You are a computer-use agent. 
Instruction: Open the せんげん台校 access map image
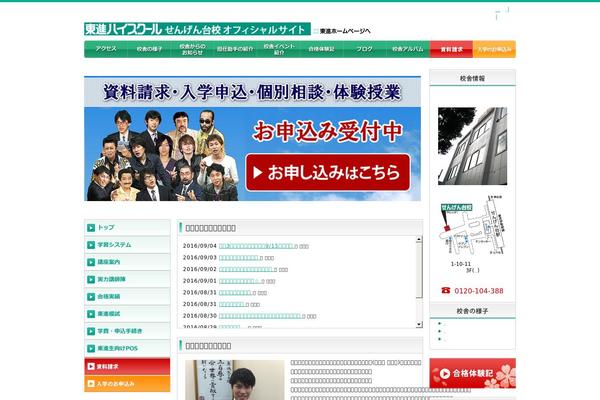click(x=473, y=225)
